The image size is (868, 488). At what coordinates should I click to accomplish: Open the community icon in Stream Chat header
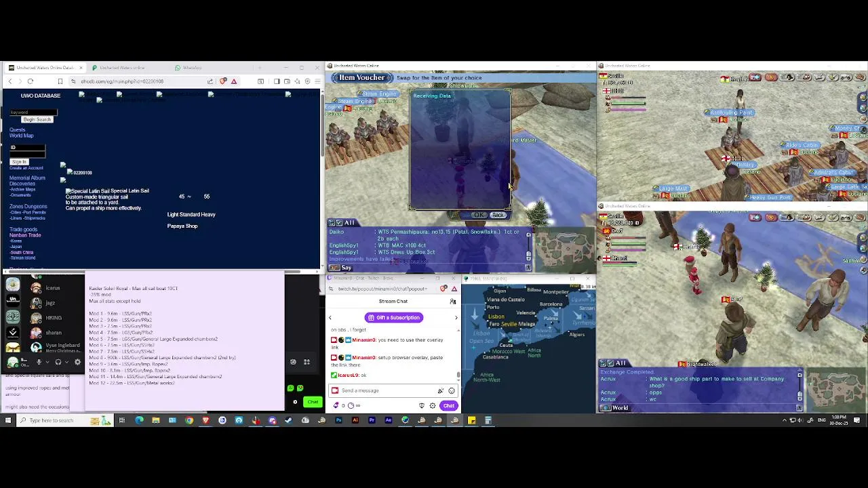(453, 301)
